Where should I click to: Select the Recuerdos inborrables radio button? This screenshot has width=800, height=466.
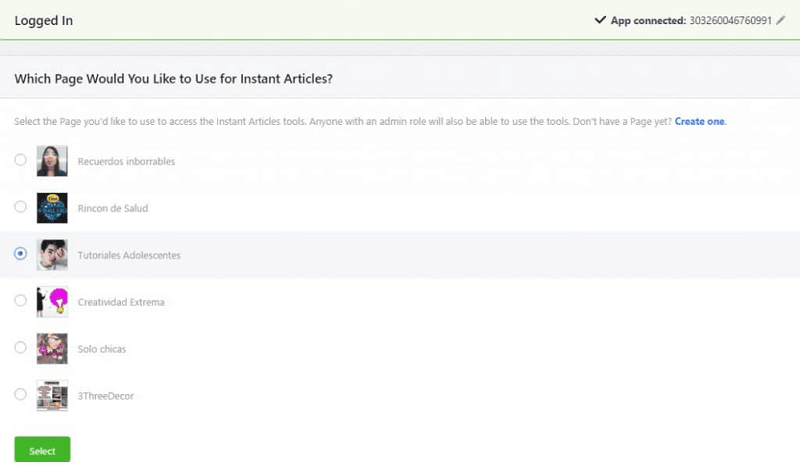[x=21, y=160]
